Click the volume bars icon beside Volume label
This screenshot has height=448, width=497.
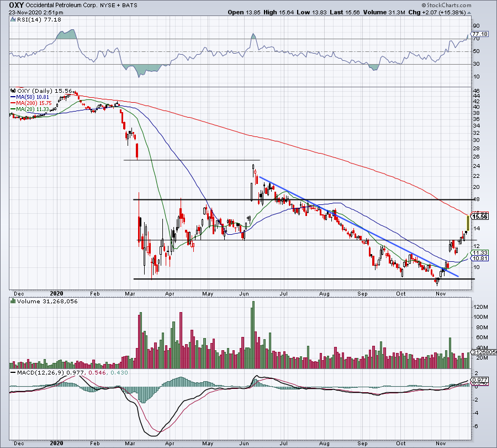coord(13,301)
